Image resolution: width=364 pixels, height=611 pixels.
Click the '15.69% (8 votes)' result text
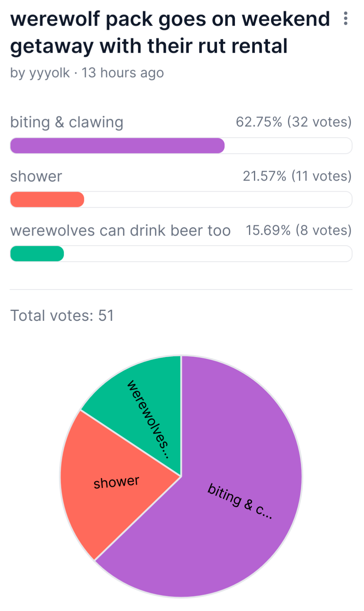tap(298, 230)
